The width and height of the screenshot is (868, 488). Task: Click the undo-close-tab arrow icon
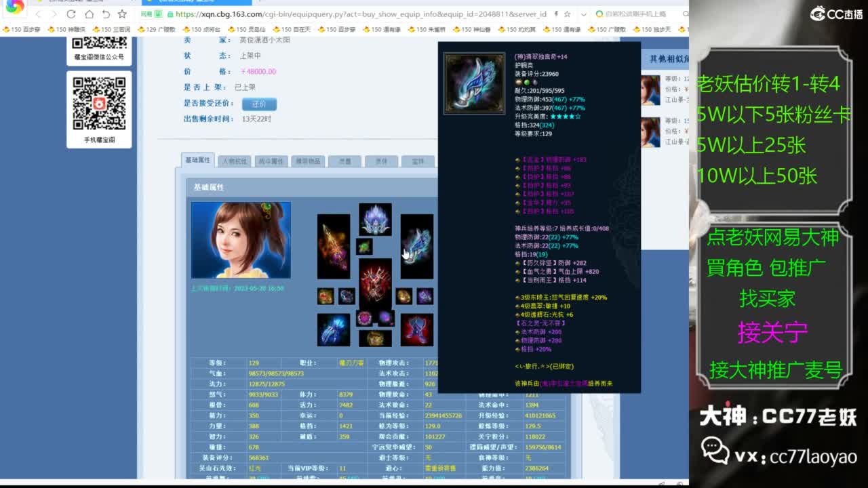106,14
